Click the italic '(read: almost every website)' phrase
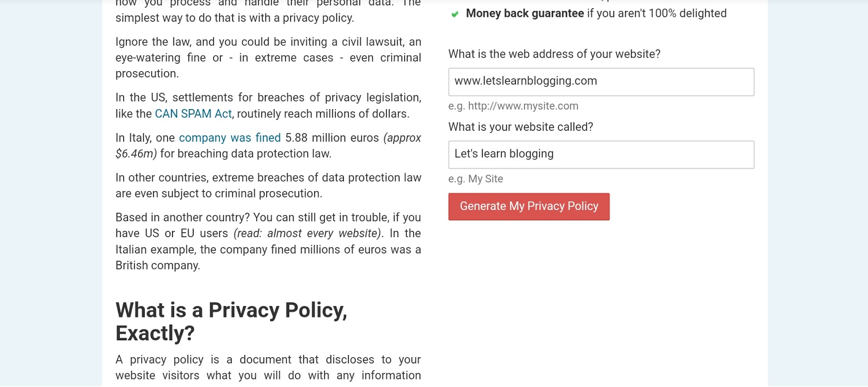This screenshot has height=387, width=868. pos(308,233)
